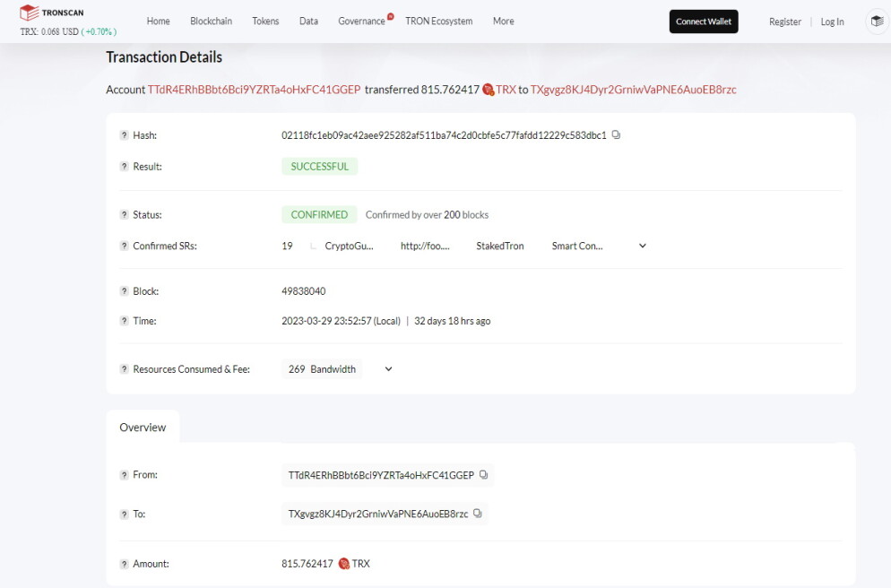891x588 pixels.
Task: Open the Tokens menu
Action: [x=265, y=21]
